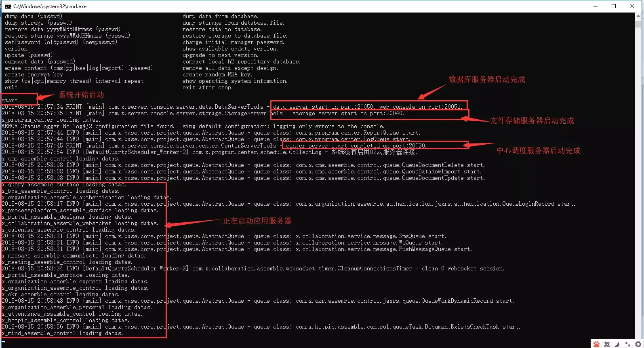The width and height of the screenshot is (644, 348).
Task: Click the 'x_calendar_assemble_control loading datas.' line
Action: coord(69,230)
